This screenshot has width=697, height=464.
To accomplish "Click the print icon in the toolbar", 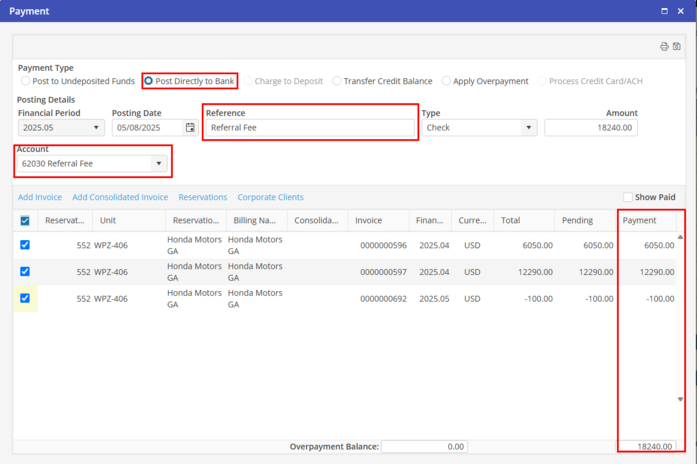I will point(664,47).
